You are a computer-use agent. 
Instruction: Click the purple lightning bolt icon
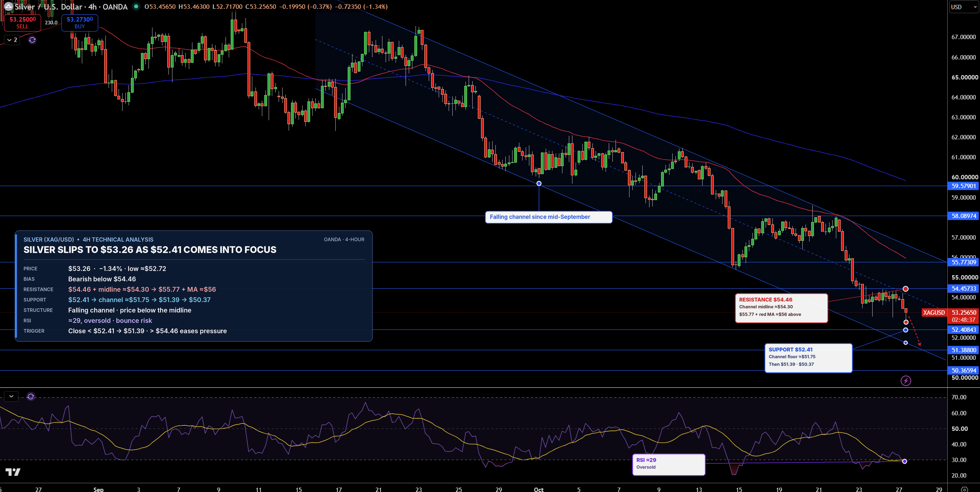pos(906,381)
